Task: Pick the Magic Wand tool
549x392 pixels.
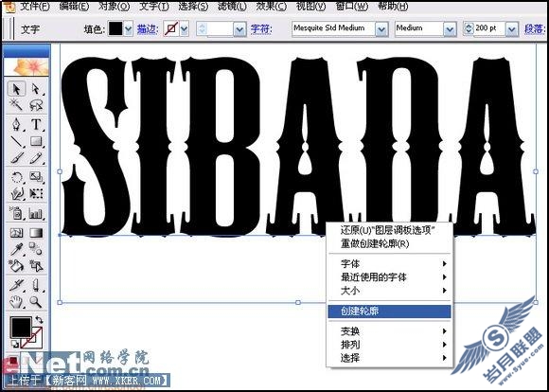Action: click(x=16, y=105)
